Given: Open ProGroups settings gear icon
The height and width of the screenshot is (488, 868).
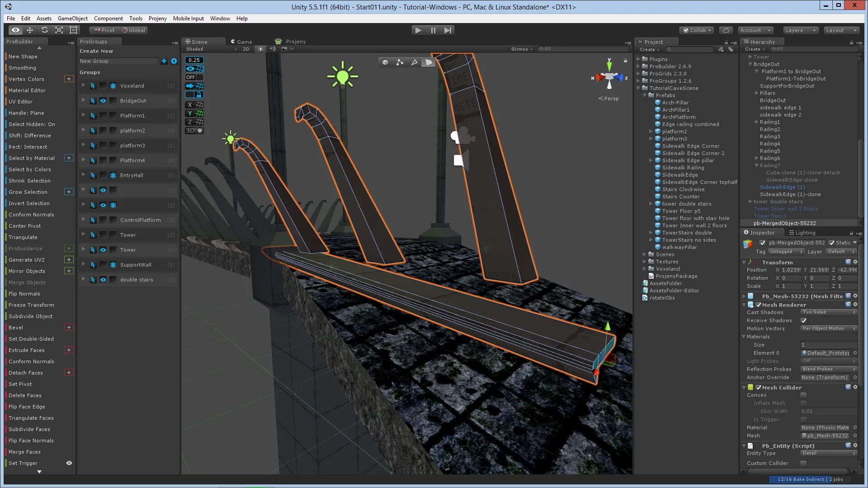Looking at the screenshot, I should [x=174, y=61].
